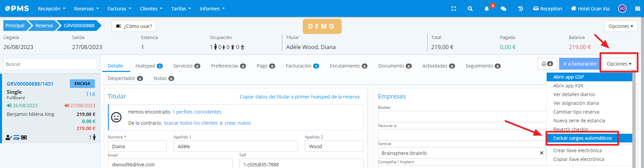Click the ¿Cómo usar? button
Screen dimensions: 644x168
pos(134,26)
